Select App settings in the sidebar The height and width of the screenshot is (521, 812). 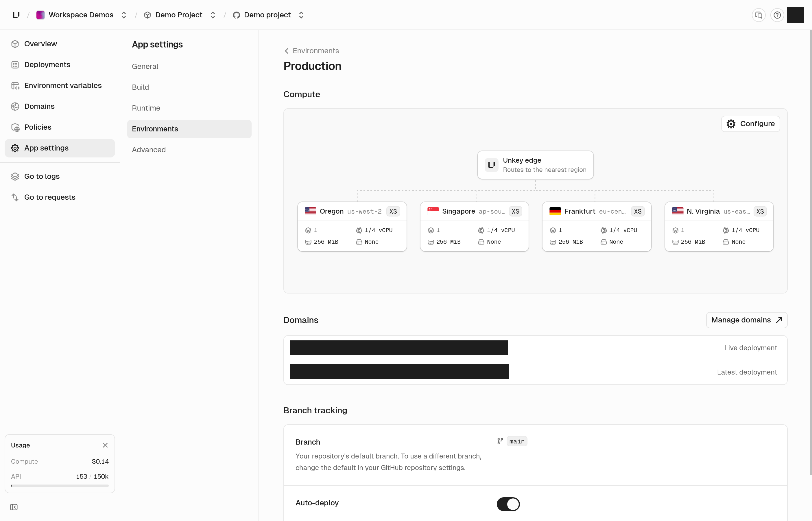(x=60, y=148)
